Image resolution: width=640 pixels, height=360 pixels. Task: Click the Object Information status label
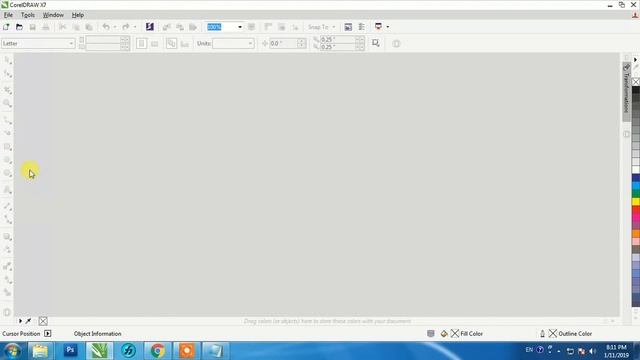(98, 333)
